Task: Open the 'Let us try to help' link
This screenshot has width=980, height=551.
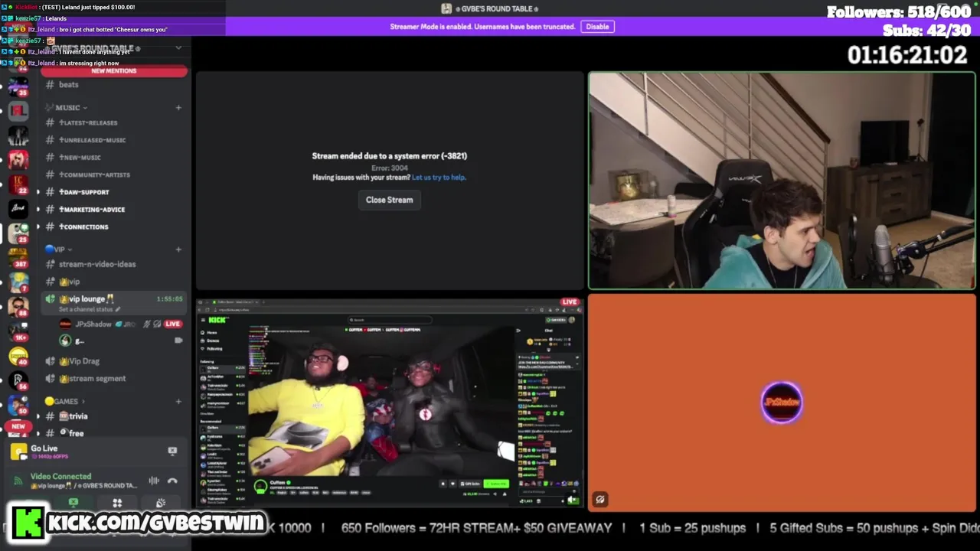Action: pos(439,178)
